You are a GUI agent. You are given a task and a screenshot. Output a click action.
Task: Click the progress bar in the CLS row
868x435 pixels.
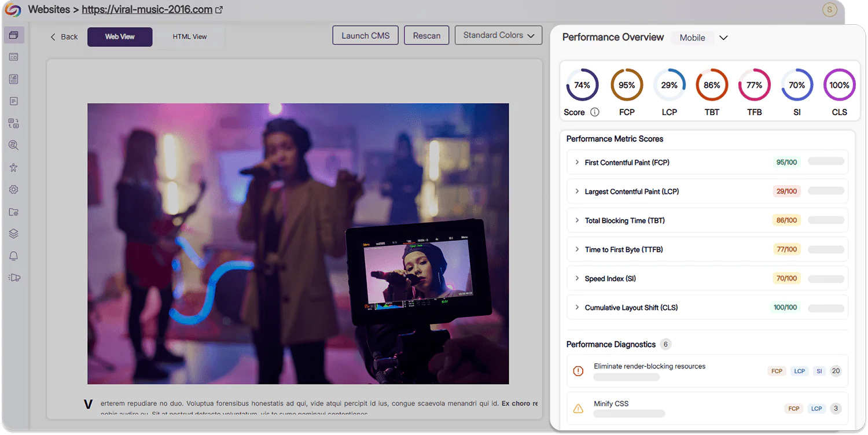(x=826, y=308)
